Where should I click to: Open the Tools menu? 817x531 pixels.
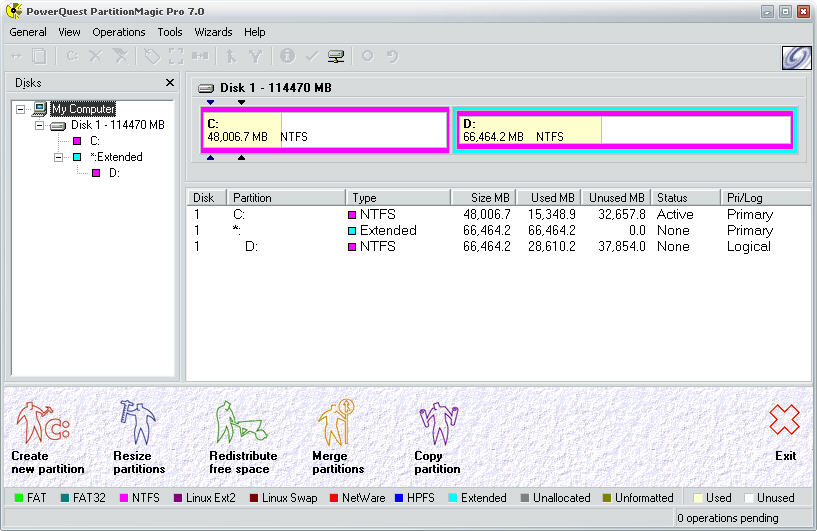tap(170, 32)
